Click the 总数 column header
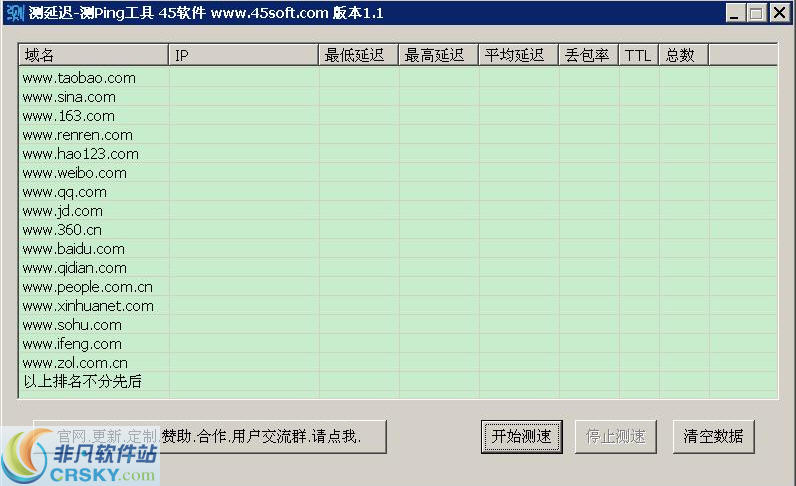 [x=683, y=55]
